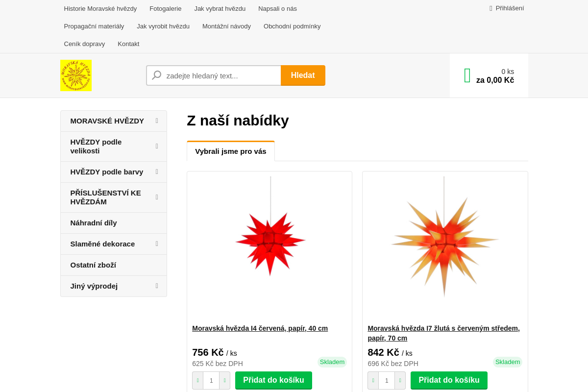Screen dimensions: 588x392
Task: Expand the MORAVSKÉ HVĚZDY category
Action: pyautogui.click(x=156, y=121)
